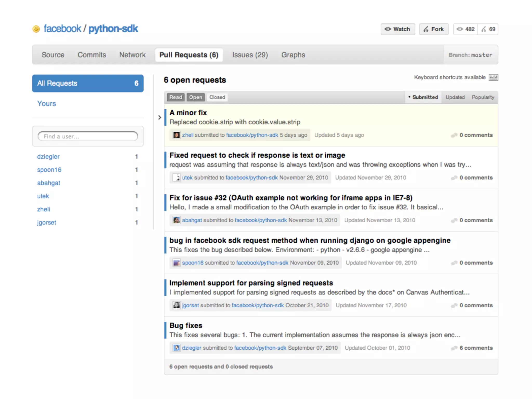Click the yellow smiley repository icon

tap(36, 29)
